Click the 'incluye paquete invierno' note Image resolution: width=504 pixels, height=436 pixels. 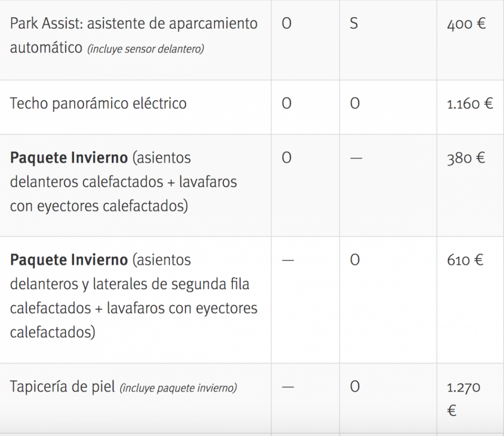(x=178, y=388)
